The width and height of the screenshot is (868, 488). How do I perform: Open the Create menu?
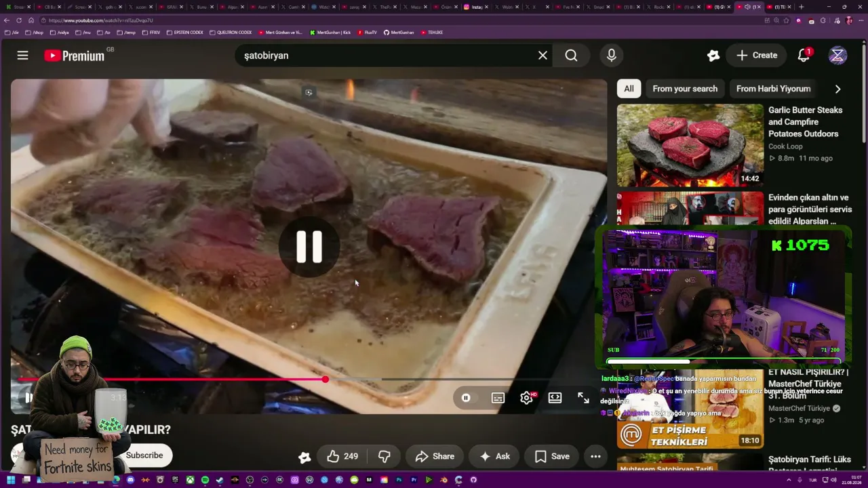(x=757, y=56)
